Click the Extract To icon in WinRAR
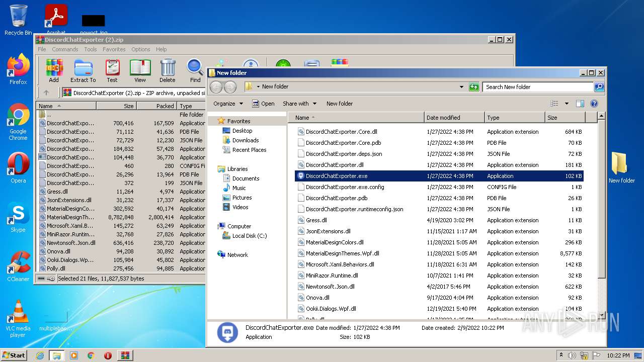This screenshot has height=362, width=644. point(83,70)
